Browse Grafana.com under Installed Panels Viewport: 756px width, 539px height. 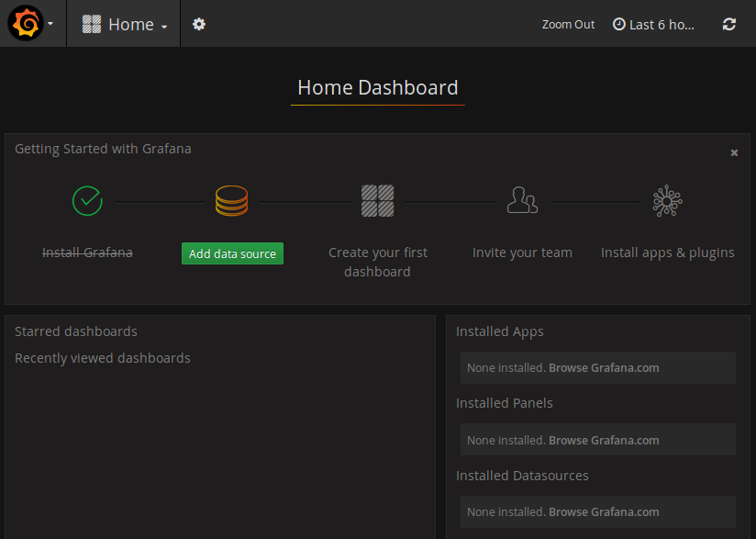coord(604,440)
